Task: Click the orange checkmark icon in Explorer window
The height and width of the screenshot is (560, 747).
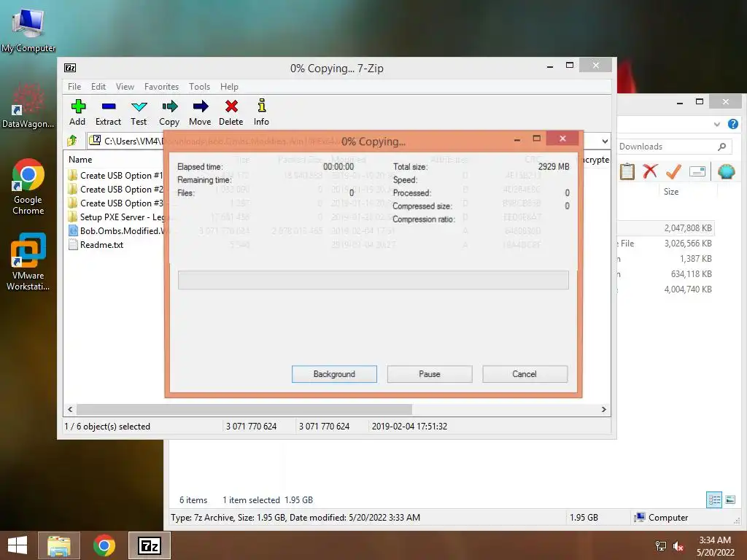Action: coord(673,171)
